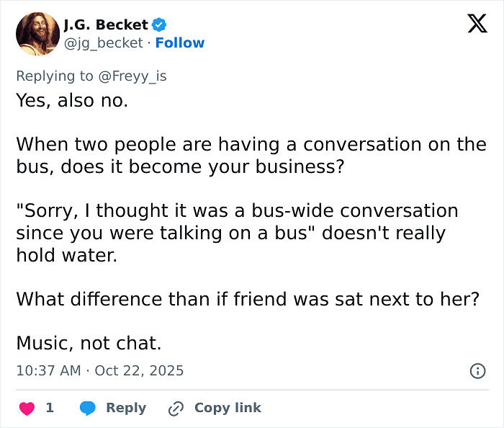The image size is (504, 428).
Task: Click the 'Yes, also no.' line
Action: (x=72, y=100)
